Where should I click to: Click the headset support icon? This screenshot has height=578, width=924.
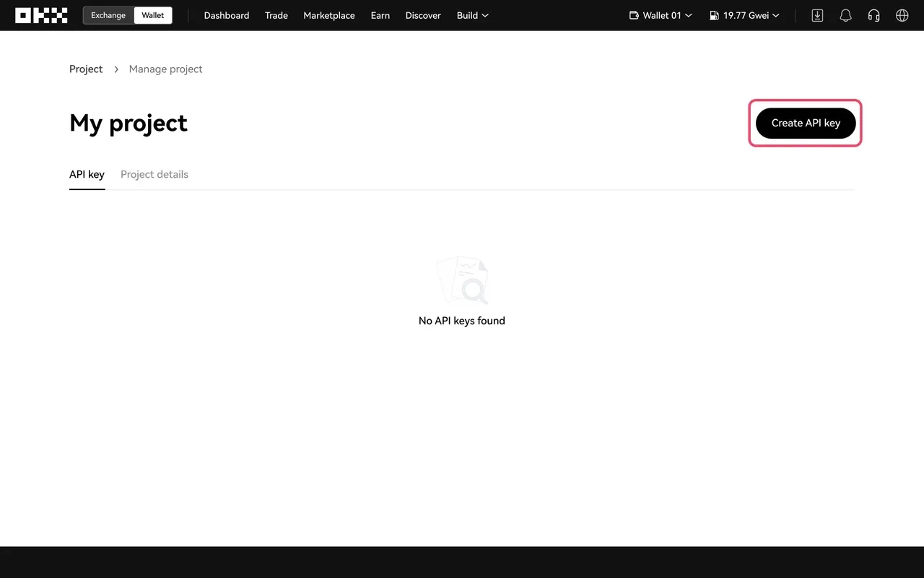(x=873, y=15)
